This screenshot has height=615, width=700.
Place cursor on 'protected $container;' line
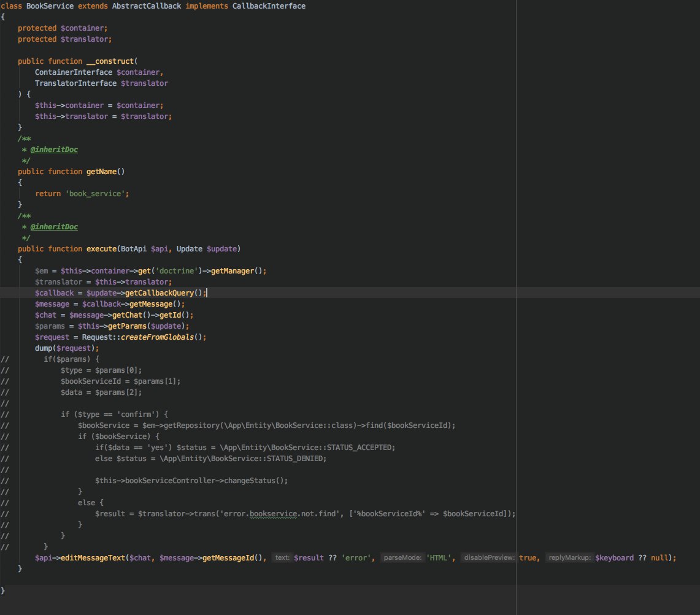click(x=63, y=28)
